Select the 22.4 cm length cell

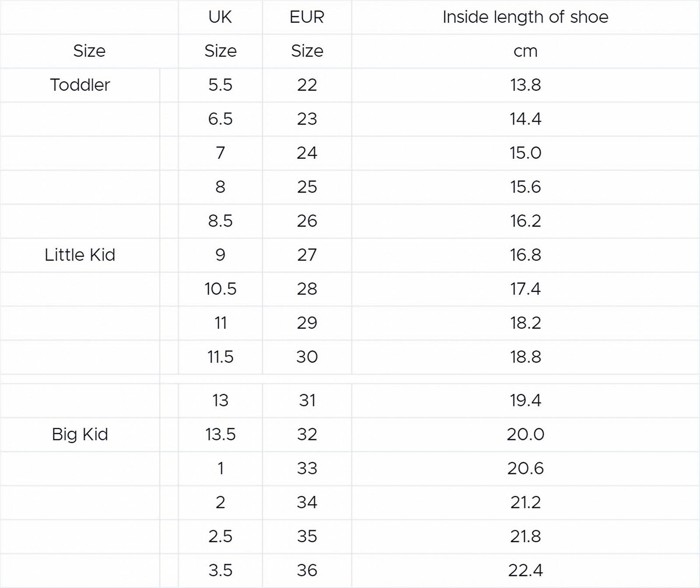click(525, 570)
